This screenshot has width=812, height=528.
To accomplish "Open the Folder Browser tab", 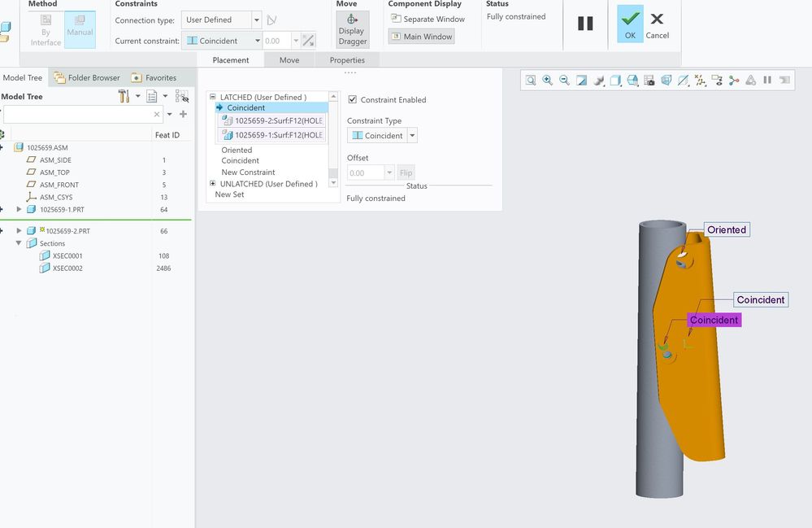I will click(x=86, y=78).
